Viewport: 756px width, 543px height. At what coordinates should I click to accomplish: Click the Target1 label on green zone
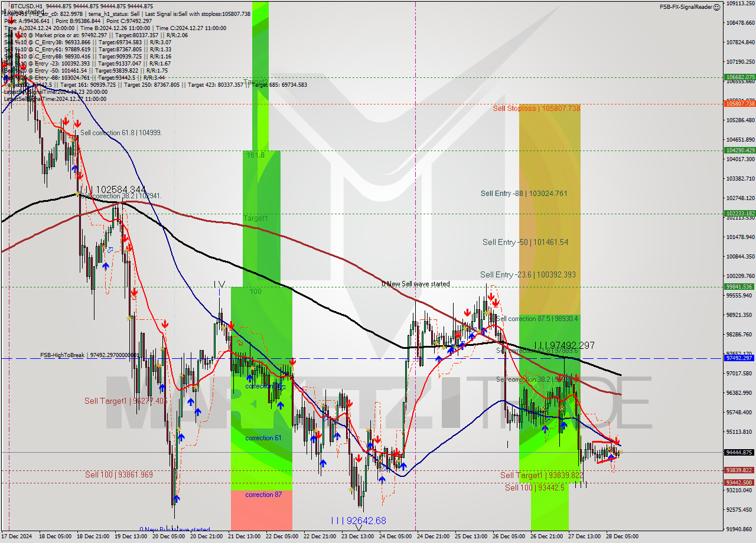[x=256, y=218]
